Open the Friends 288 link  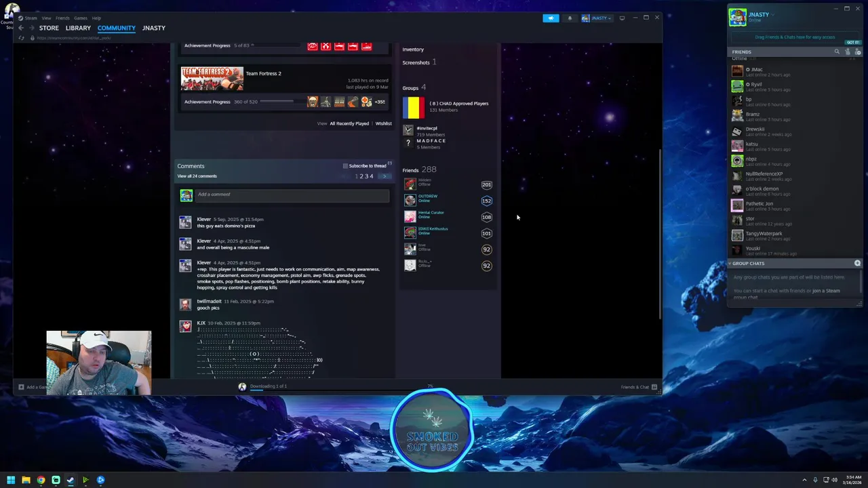(419, 169)
